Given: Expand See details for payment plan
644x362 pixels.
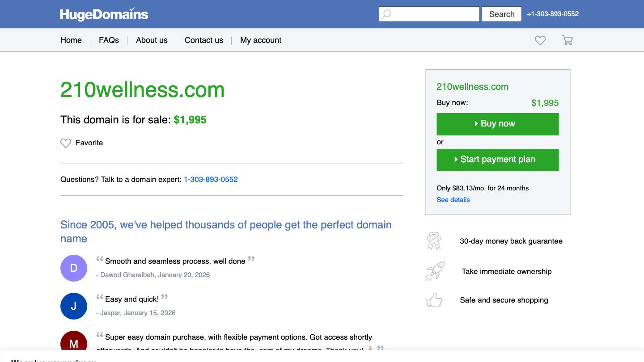Looking at the screenshot, I should pyautogui.click(x=453, y=200).
